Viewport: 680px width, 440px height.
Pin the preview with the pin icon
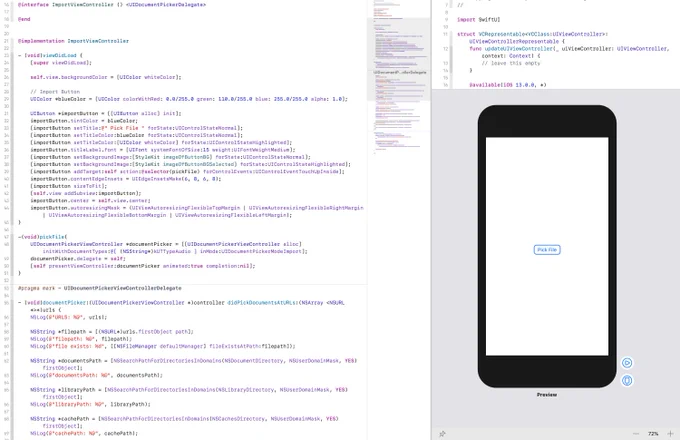[442, 433]
